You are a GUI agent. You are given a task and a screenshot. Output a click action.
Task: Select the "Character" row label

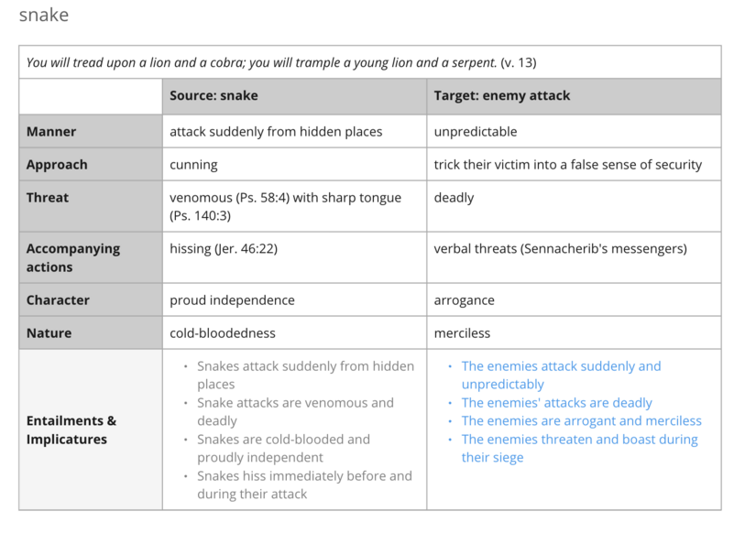click(x=58, y=300)
